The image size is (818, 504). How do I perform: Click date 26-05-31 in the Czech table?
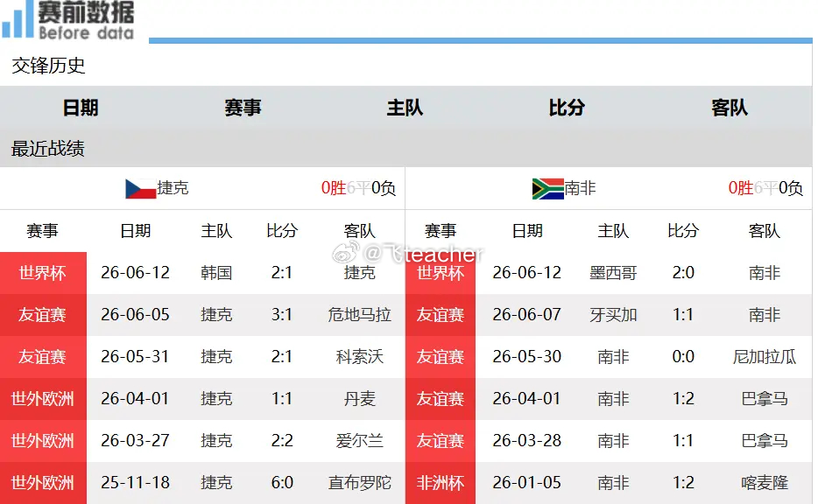click(x=136, y=357)
